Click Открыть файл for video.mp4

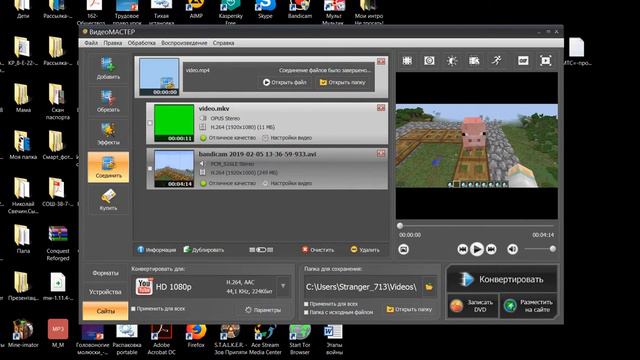(284, 82)
